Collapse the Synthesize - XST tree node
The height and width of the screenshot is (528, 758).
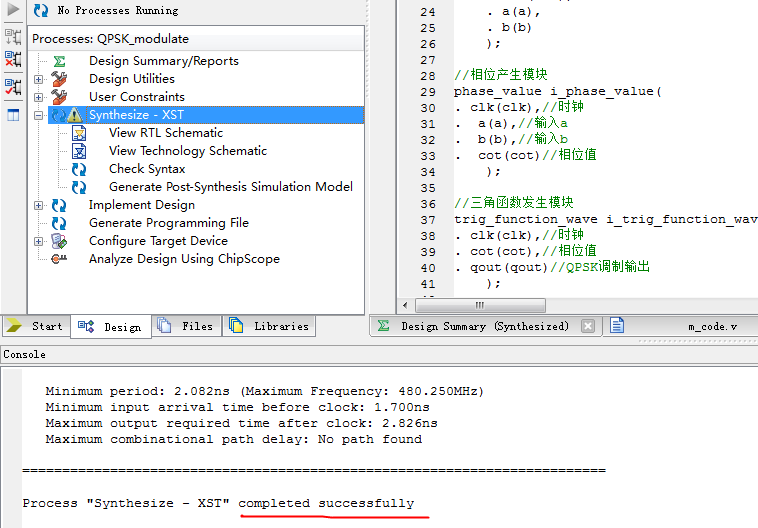click(38, 116)
